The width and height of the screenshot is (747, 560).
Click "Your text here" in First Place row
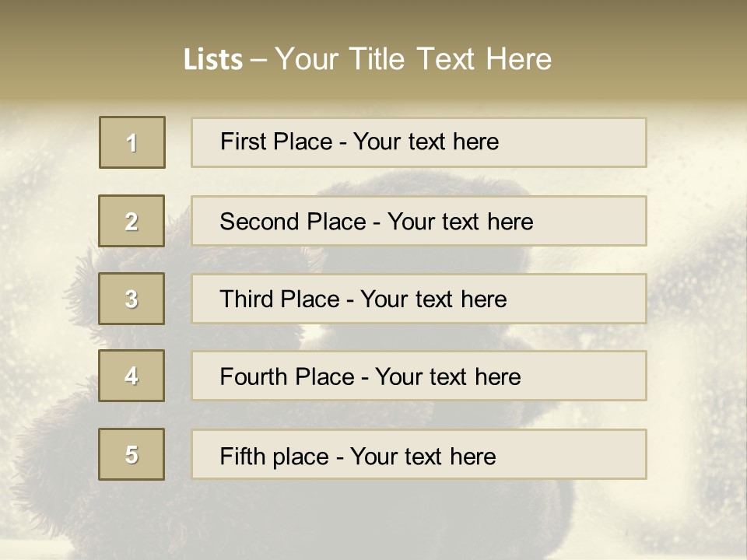(x=426, y=142)
